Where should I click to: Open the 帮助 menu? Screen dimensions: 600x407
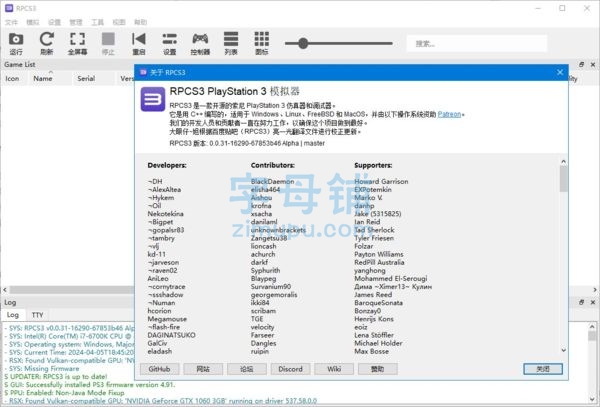[x=140, y=22]
